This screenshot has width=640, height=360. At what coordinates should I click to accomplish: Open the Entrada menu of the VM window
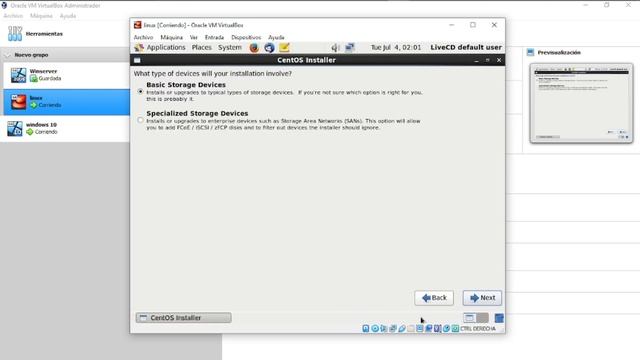click(x=214, y=37)
